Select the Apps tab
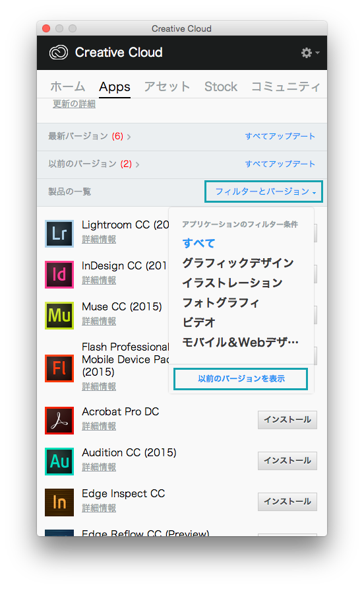The height and width of the screenshot is (589, 364). click(115, 87)
